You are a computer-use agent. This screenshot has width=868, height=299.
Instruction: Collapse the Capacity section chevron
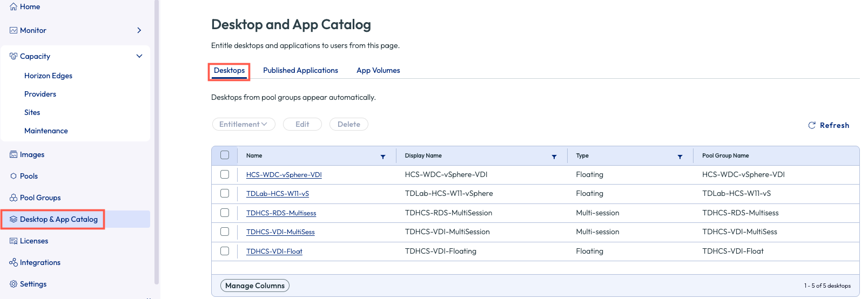[x=139, y=56]
